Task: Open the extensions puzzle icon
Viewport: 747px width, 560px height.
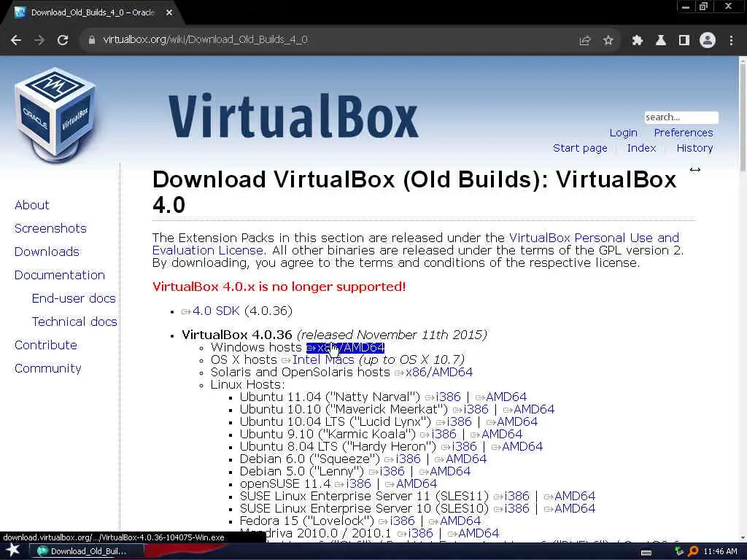Action: (x=637, y=41)
